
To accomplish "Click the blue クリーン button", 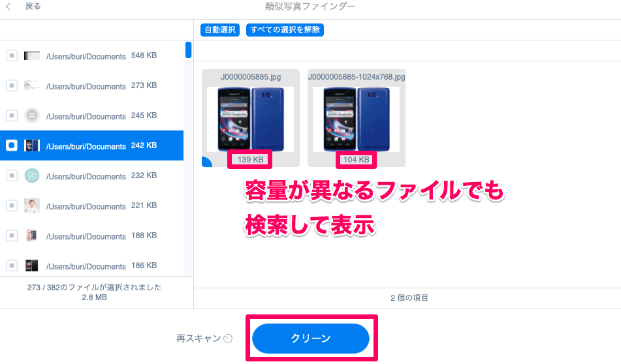I will click(311, 339).
